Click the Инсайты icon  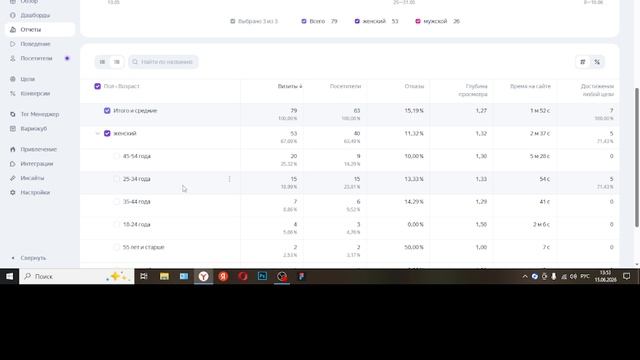point(13,178)
